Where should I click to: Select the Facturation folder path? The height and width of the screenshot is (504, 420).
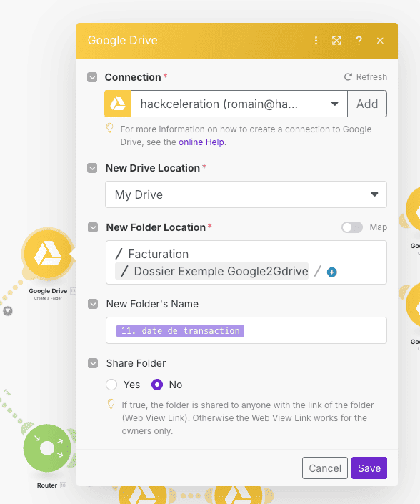(152, 254)
